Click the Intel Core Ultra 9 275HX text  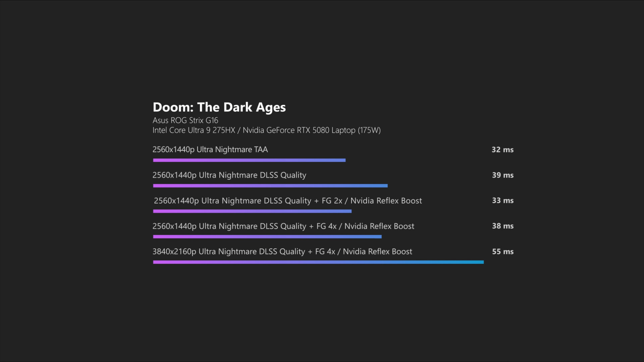coord(194,130)
